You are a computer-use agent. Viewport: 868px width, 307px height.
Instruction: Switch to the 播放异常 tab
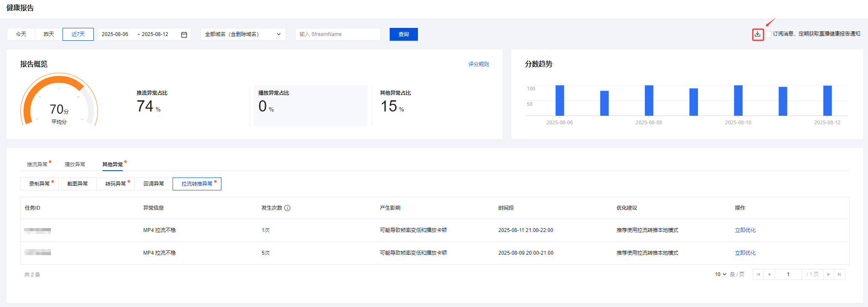pos(75,165)
